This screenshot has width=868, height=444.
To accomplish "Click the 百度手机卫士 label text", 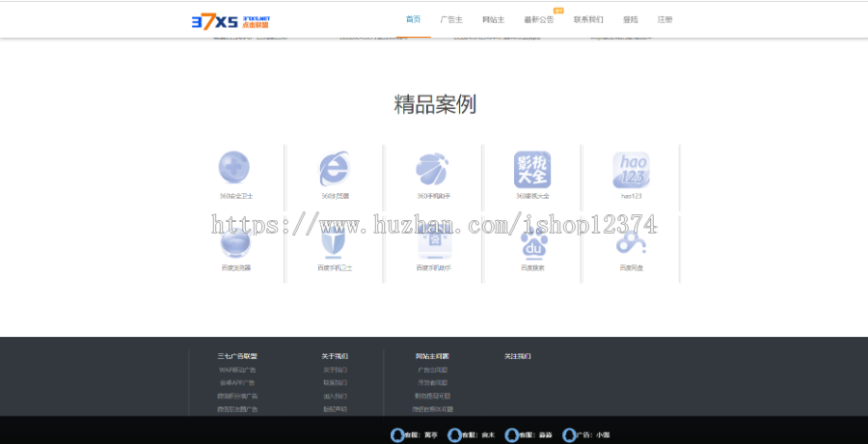I will [x=335, y=268].
